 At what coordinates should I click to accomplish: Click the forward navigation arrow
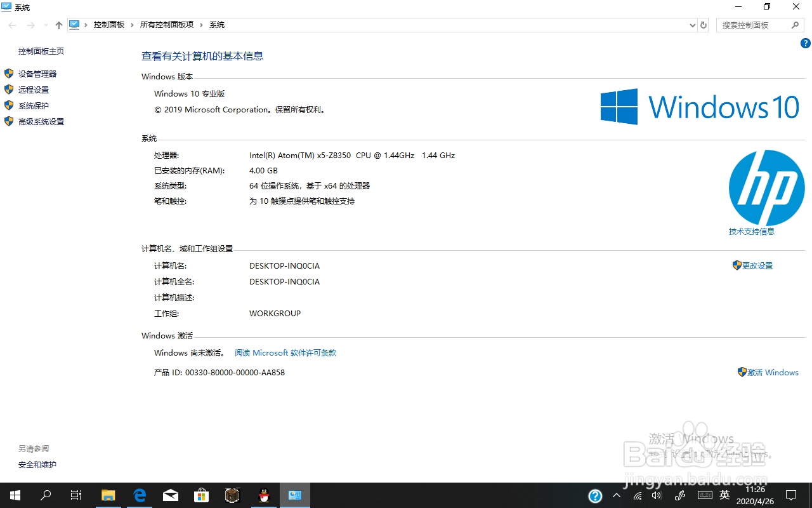click(30, 25)
